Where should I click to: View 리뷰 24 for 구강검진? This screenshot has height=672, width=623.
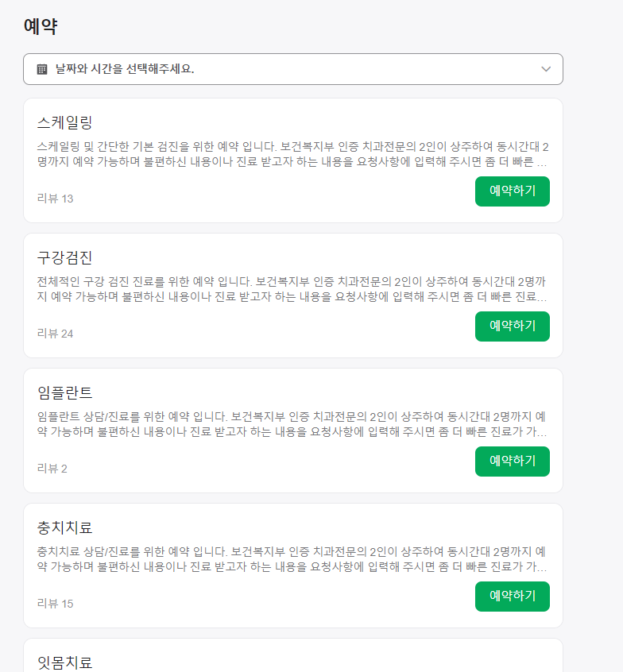click(x=56, y=334)
